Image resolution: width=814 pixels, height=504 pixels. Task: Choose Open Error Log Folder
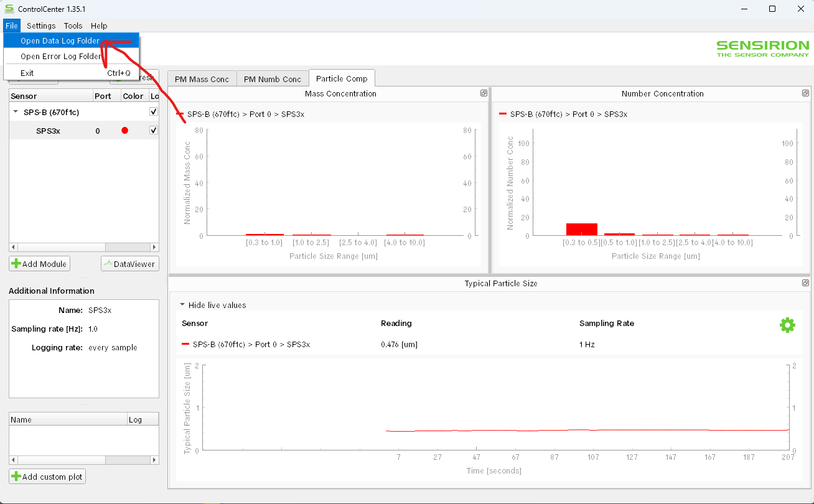coord(72,56)
